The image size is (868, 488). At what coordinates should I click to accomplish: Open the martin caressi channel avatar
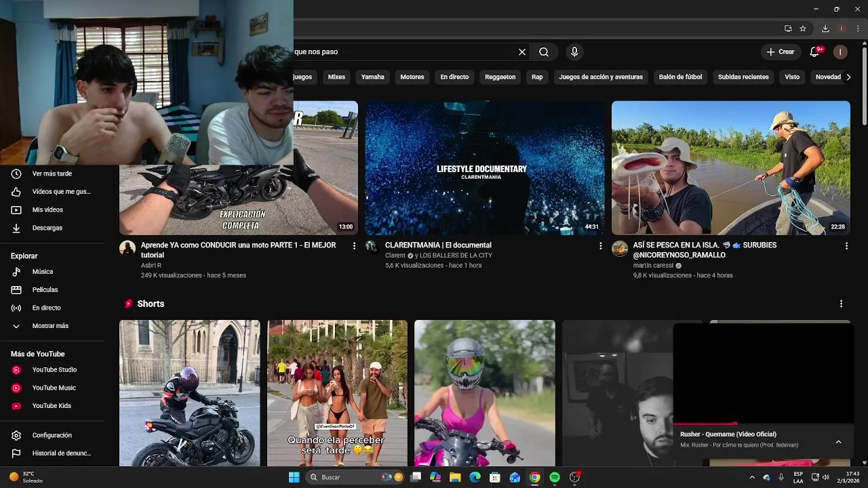[x=620, y=248]
